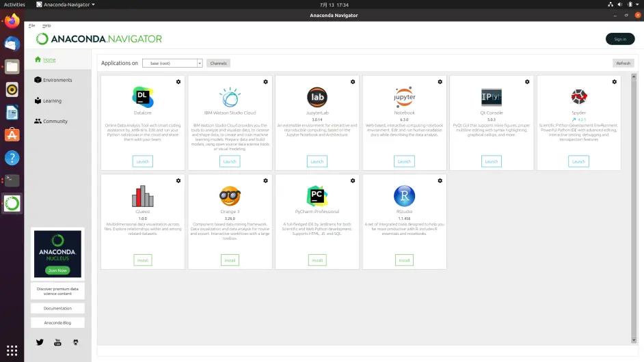Viewport: 644px width, 362px height.
Task: Open Firefox from the Ubuntu dock
Action: click(12, 21)
